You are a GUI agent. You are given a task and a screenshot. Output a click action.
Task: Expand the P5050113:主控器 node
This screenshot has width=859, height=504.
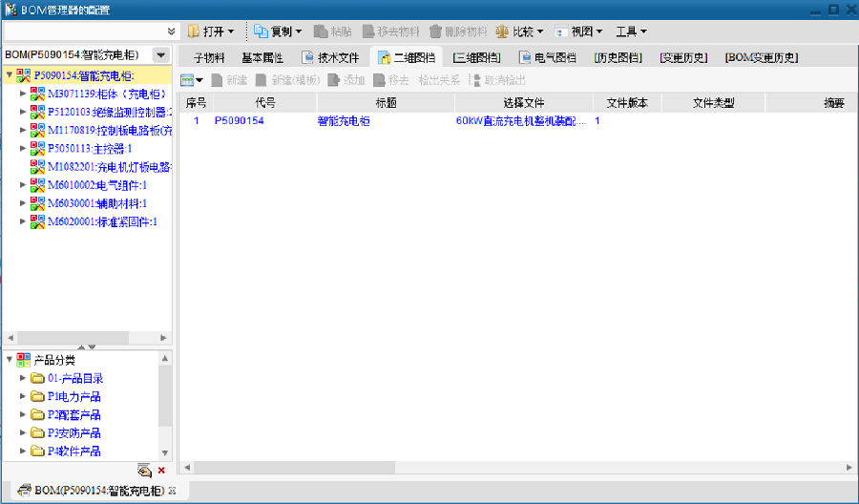[x=23, y=149]
